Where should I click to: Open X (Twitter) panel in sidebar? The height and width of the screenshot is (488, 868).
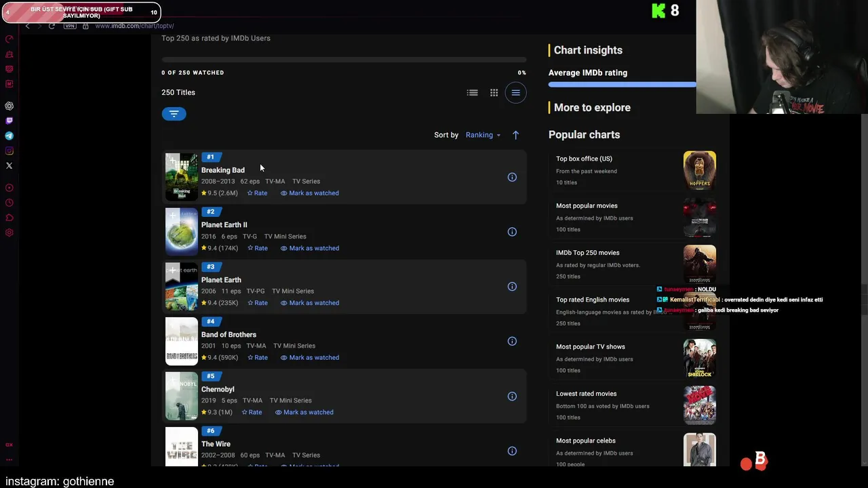(x=9, y=165)
